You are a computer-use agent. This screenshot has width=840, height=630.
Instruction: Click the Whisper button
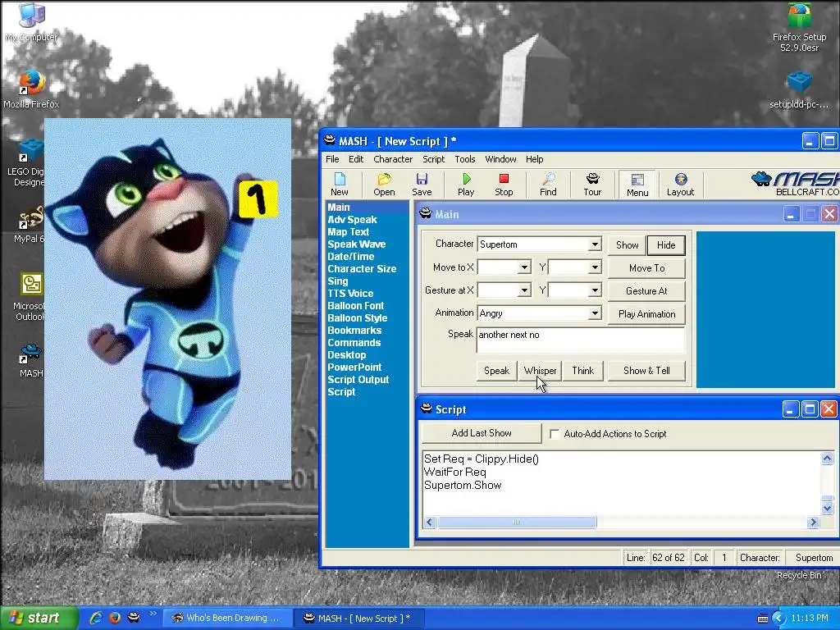click(x=540, y=370)
